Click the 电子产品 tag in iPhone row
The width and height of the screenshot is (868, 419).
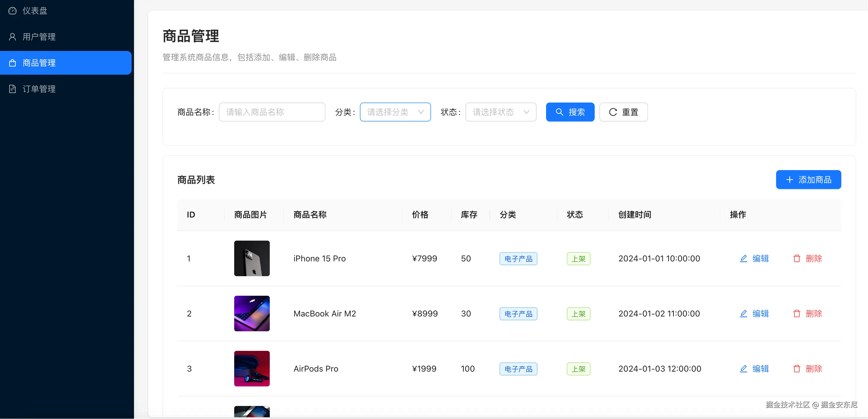pos(518,259)
